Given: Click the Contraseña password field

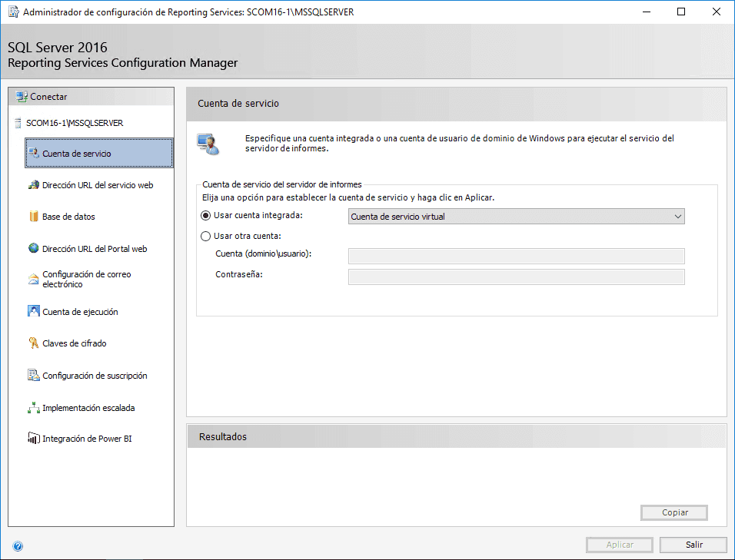Looking at the screenshot, I should pyautogui.click(x=516, y=277).
